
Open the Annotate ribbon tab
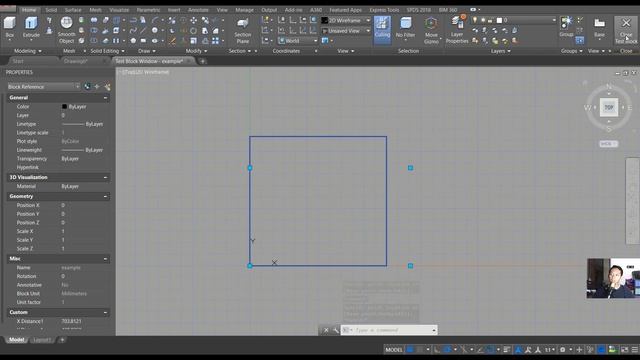tap(198, 10)
